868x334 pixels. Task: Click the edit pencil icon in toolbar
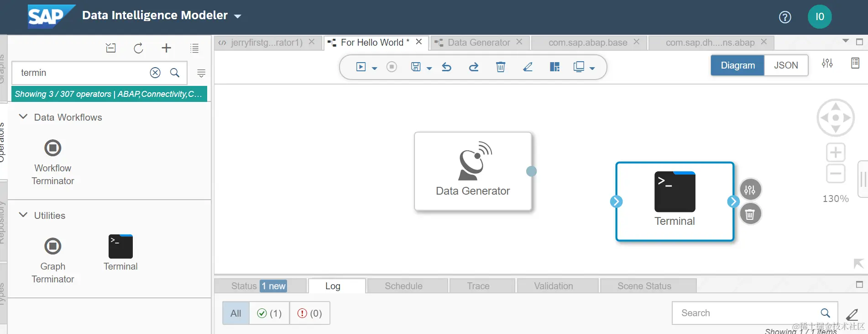(528, 67)
